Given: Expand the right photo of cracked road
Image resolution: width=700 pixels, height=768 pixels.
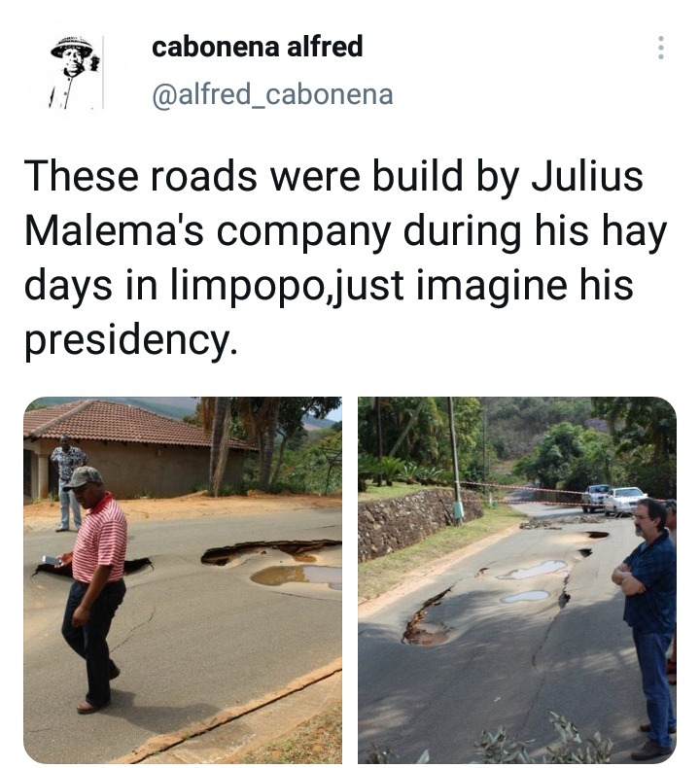Looking at the screenshot, I should pos(517,580).
